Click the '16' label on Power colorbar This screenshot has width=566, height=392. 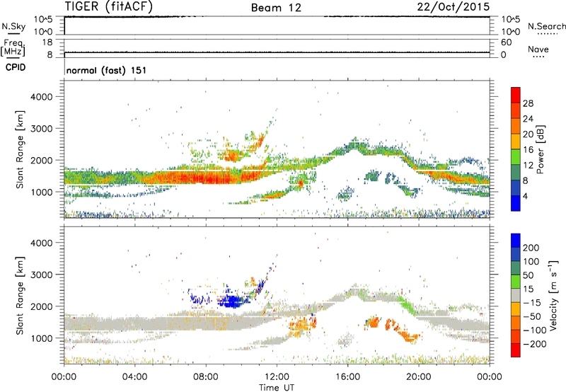click(528, 150)
